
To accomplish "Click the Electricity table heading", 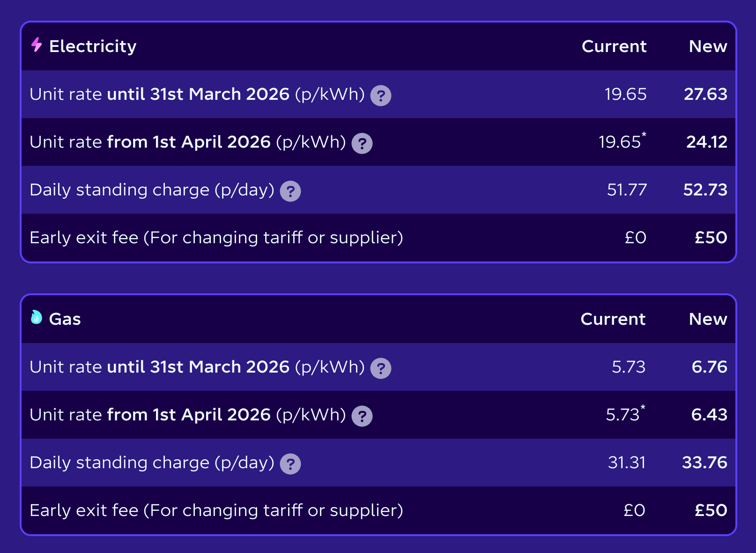I will point(93,46).
